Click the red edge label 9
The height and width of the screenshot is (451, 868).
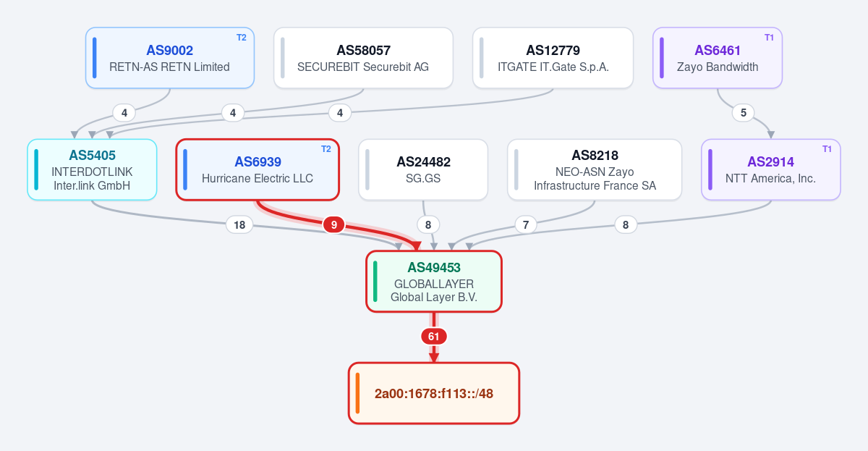pos(333,225)
